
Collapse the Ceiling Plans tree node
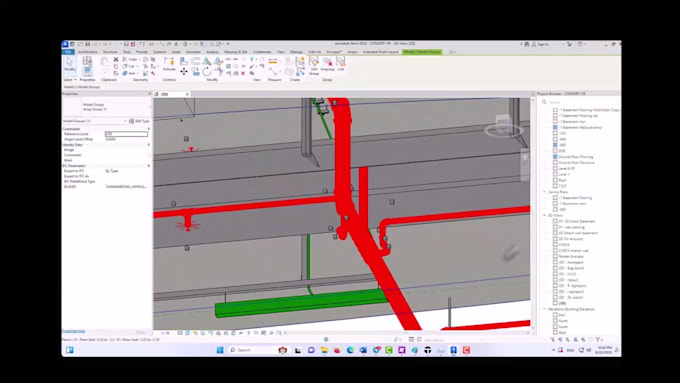pos(545,192)
